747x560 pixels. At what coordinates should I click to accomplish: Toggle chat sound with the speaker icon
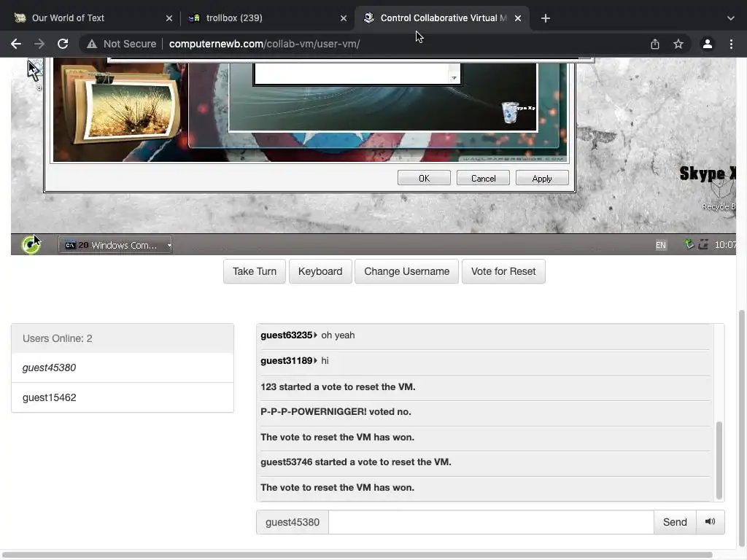click(x=711, y=522)
